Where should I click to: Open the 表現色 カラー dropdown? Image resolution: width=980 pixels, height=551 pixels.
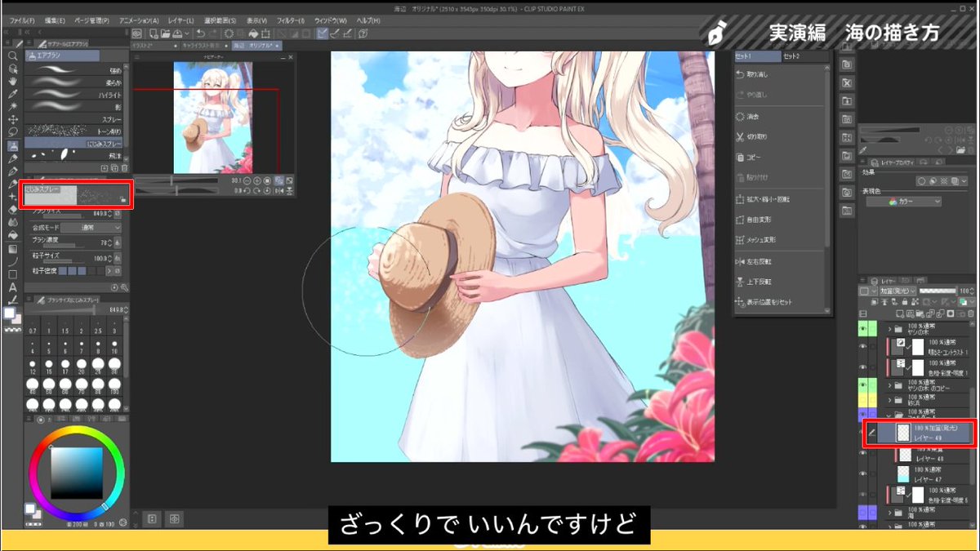point(904,201)
